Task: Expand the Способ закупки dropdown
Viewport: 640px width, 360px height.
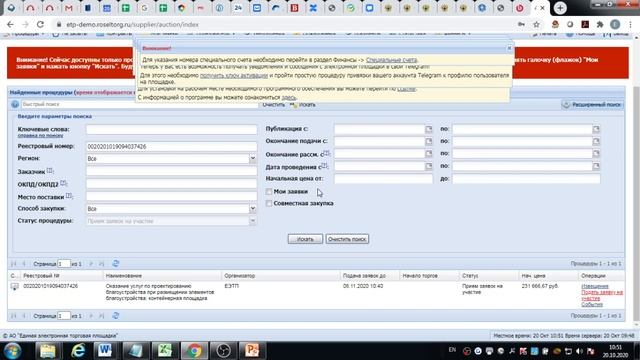Action: [253, 209]
